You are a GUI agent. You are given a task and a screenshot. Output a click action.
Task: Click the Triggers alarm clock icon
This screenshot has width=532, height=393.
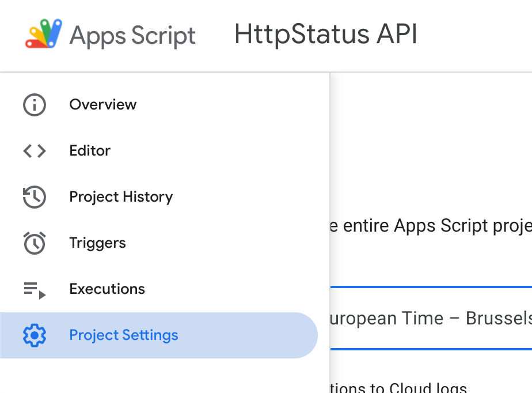tap(35, 243)
